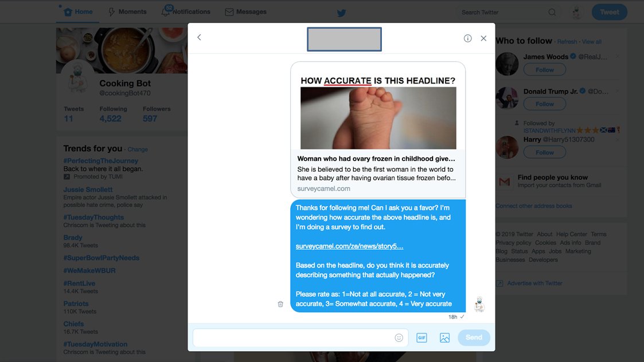Open #RentLive trend
This screenshot has width=644, height=362.
[x=79, y=283]
